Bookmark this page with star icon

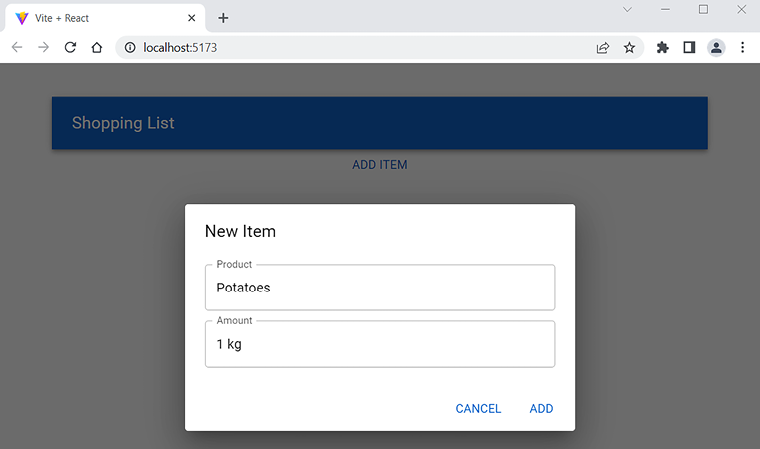[x=629, y=47]
